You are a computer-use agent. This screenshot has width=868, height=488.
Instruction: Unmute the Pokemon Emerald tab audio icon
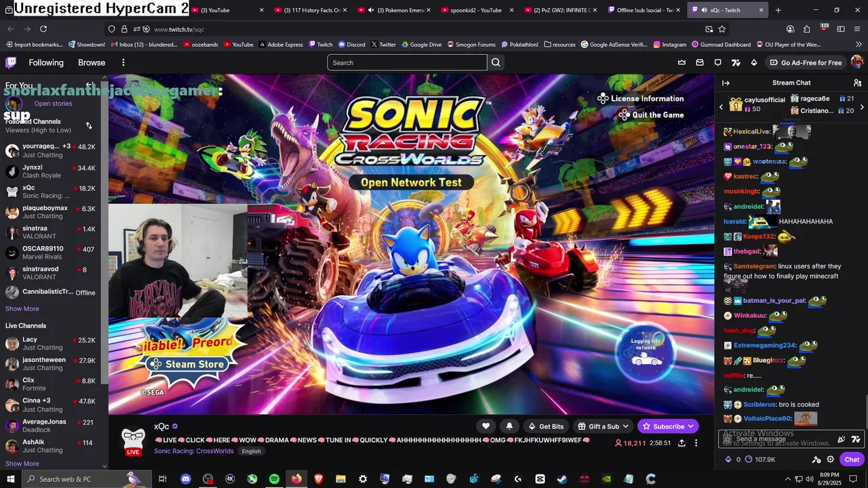point(371,10)
